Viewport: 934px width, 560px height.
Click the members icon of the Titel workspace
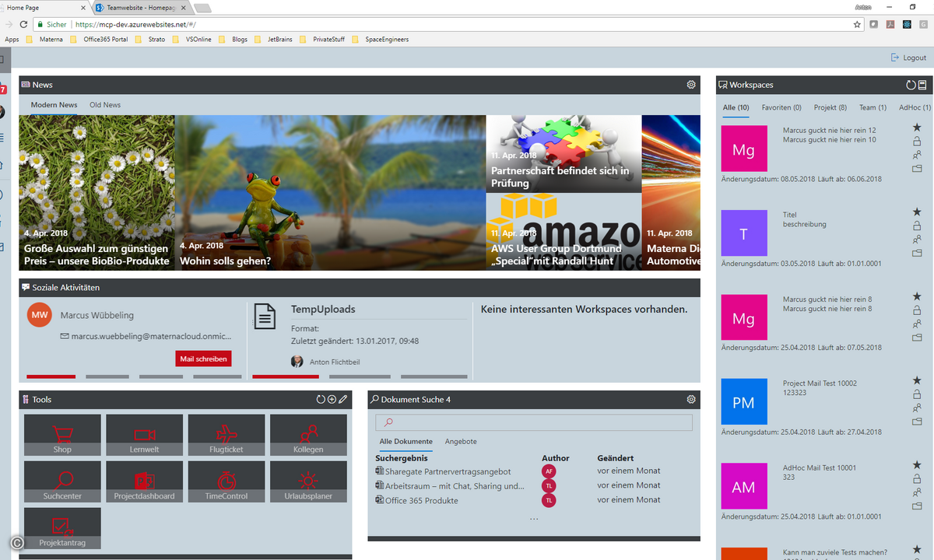click(x=917, y=240)
